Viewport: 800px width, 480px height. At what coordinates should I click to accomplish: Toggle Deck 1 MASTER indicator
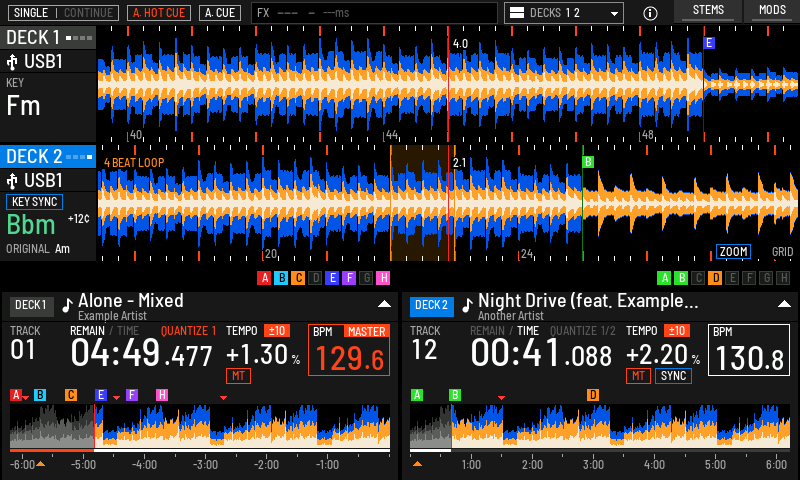[x=367, y=332]
